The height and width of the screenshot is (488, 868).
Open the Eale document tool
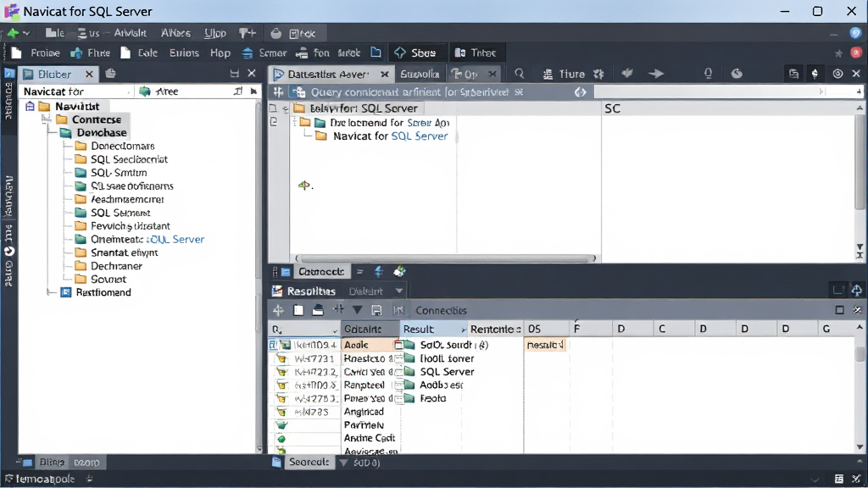139,53
